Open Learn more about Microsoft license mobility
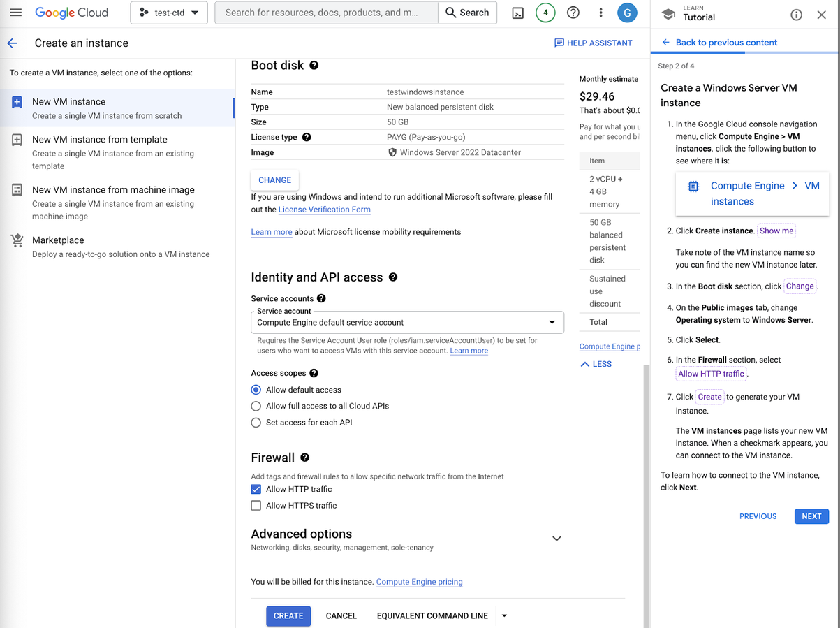 pos(272,232)
